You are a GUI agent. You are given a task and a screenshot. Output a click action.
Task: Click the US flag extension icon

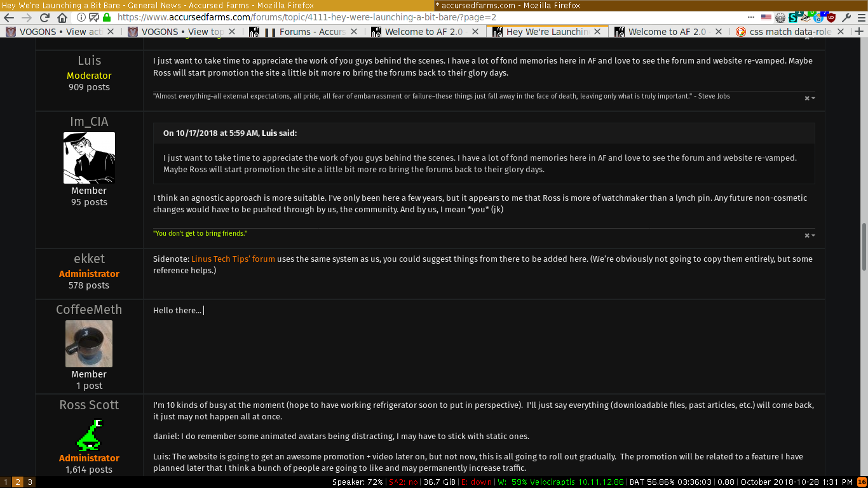coord(766,18)
